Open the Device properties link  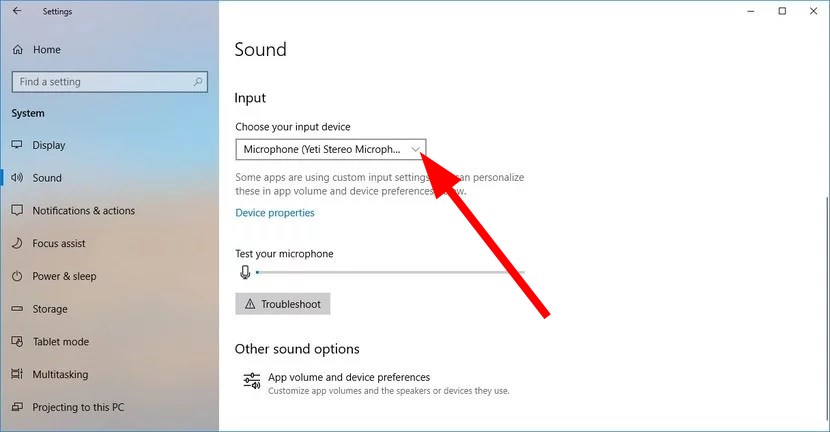point(275,213)
